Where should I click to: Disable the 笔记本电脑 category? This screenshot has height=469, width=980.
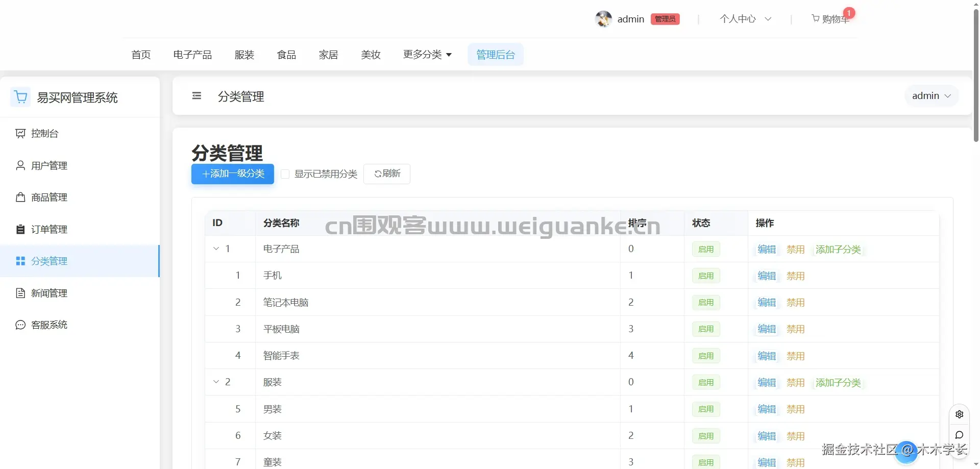point(796,302)
